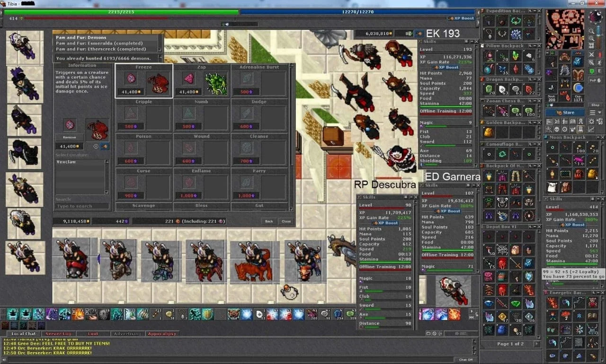
Task: Click the blue mana bar 12270/12270
Action: click(358, 12)
